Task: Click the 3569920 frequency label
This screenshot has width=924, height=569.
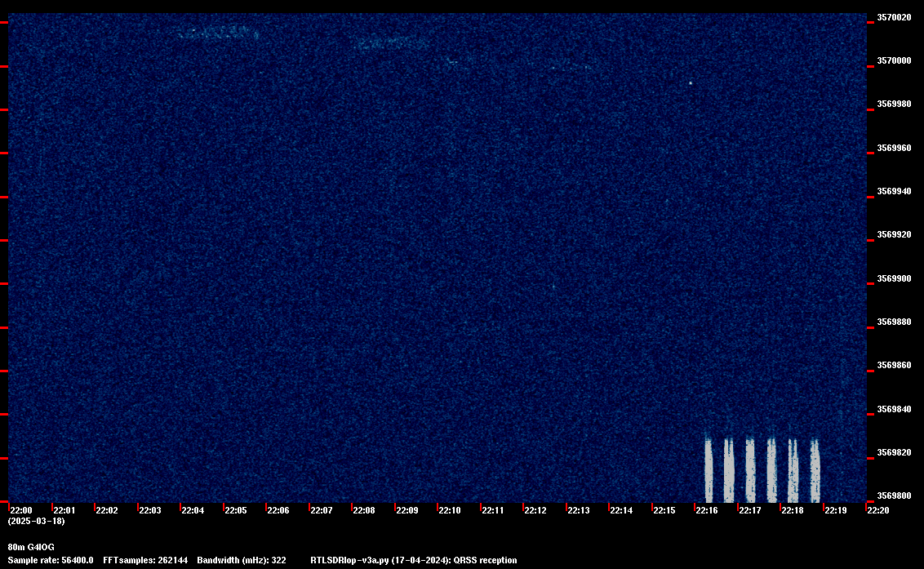Action: pyautogui.click(x=894, y=234)
